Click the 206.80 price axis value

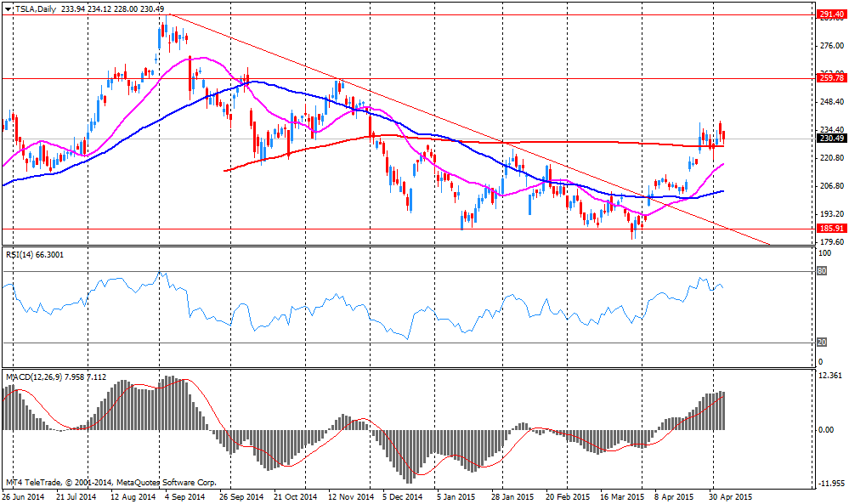[x=832, y=186]
